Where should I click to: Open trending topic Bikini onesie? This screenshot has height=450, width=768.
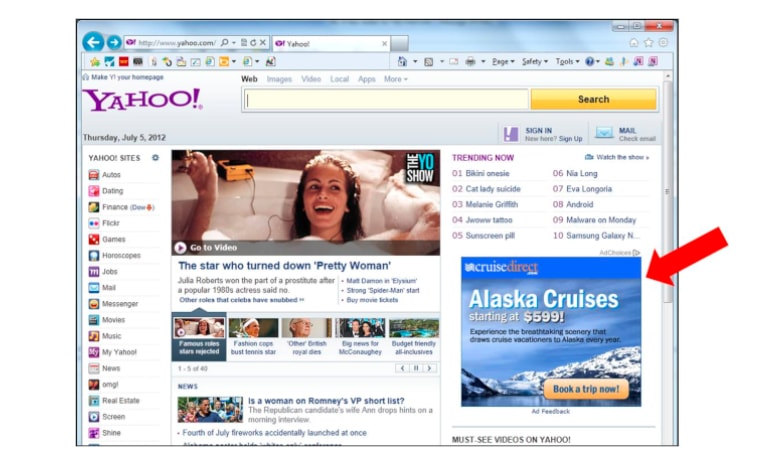coord(487,173)
